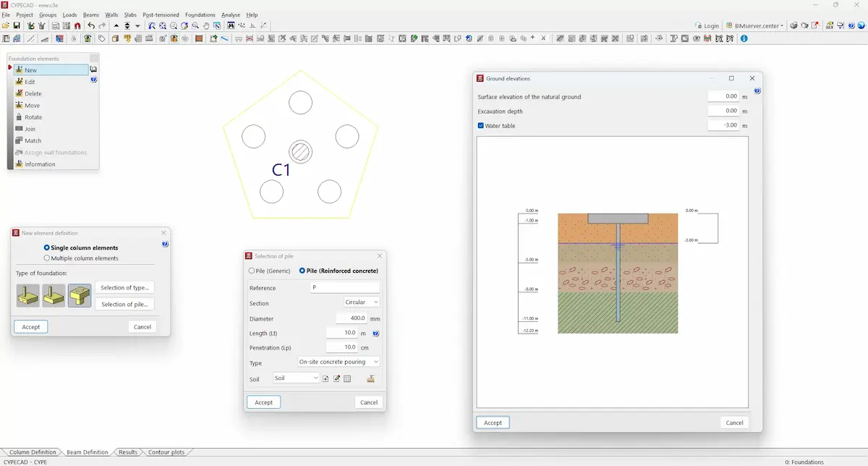This screenshot has width=868, height=466.
Task: Click the Selection of pile... button
Action: pos(125,304)
